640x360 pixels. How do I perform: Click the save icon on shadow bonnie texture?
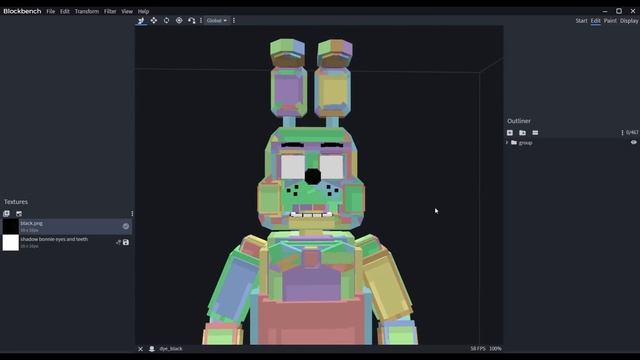[x=126, y=242]
